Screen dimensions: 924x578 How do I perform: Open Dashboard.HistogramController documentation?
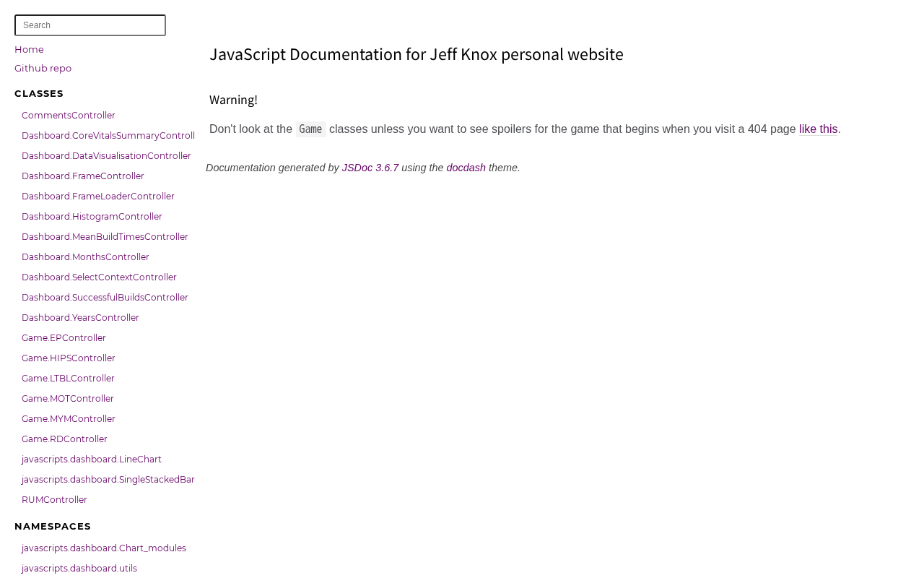click(x=92, y=217)
